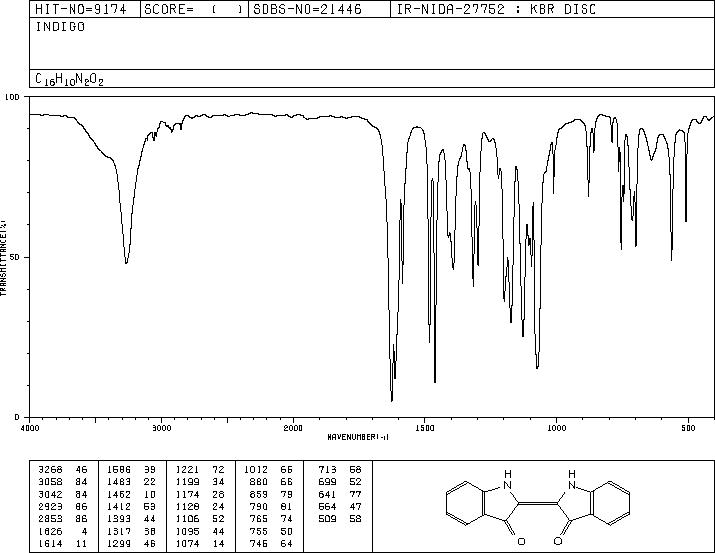Select peak value 1412 in the table
Viewport: 715px width, 553px height.
tap(119, 506)
